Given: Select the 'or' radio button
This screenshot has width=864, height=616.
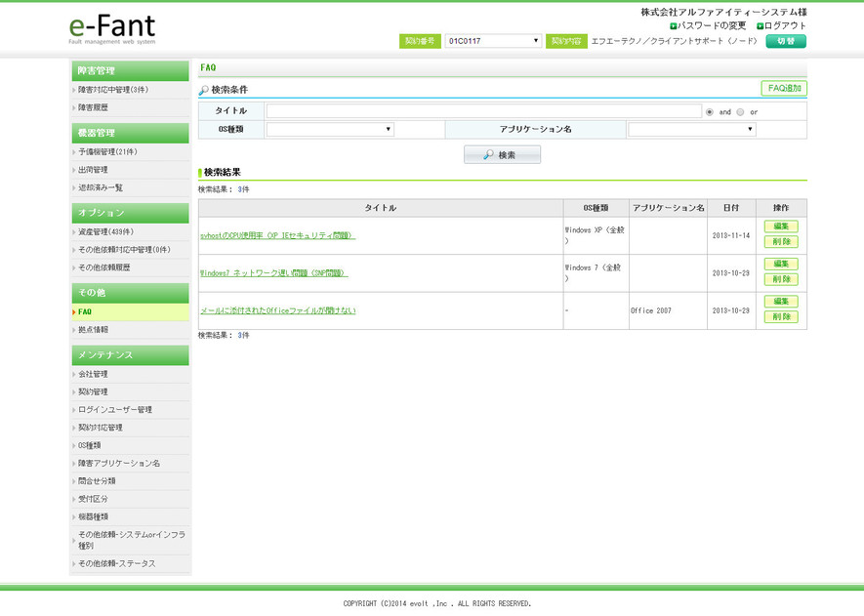Looking at the screenshot, I should click(741, 112).
